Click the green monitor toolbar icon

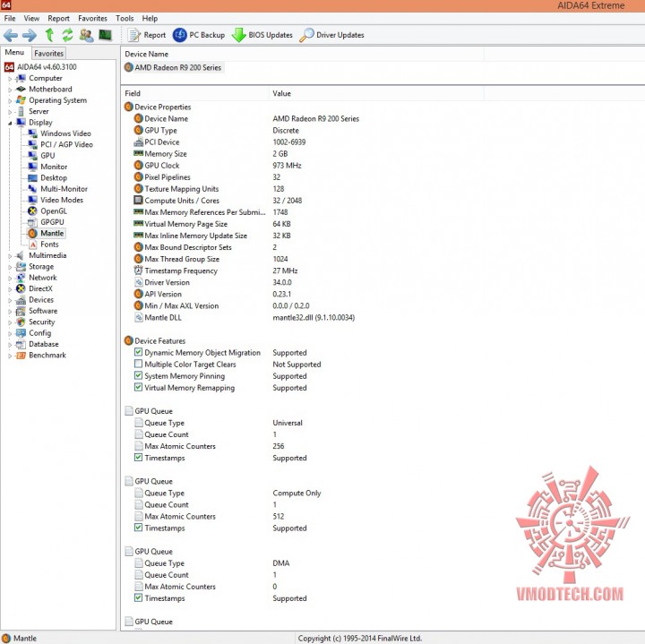click(x=106, y=35)
